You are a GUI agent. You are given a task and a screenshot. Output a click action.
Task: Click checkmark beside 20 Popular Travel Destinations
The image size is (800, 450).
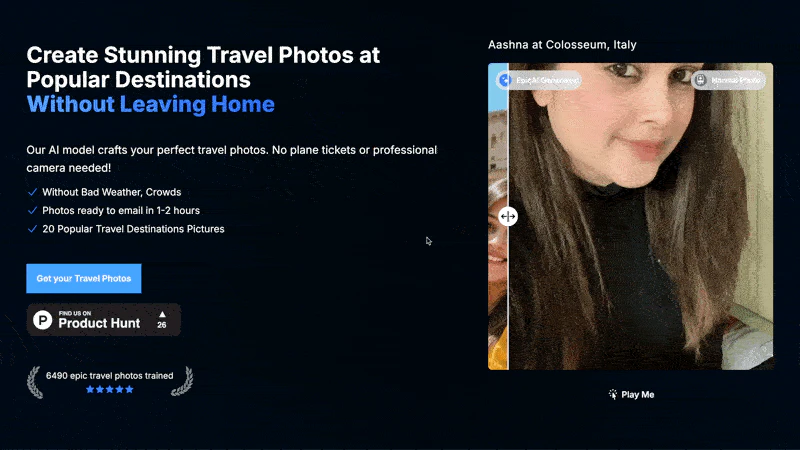click(33, 229)
